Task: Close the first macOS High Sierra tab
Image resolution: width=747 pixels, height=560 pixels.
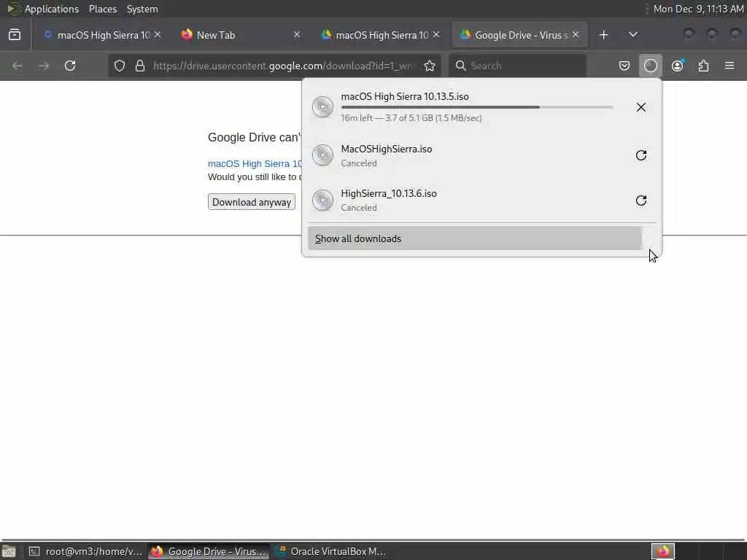Action: [x=158, y=35]
